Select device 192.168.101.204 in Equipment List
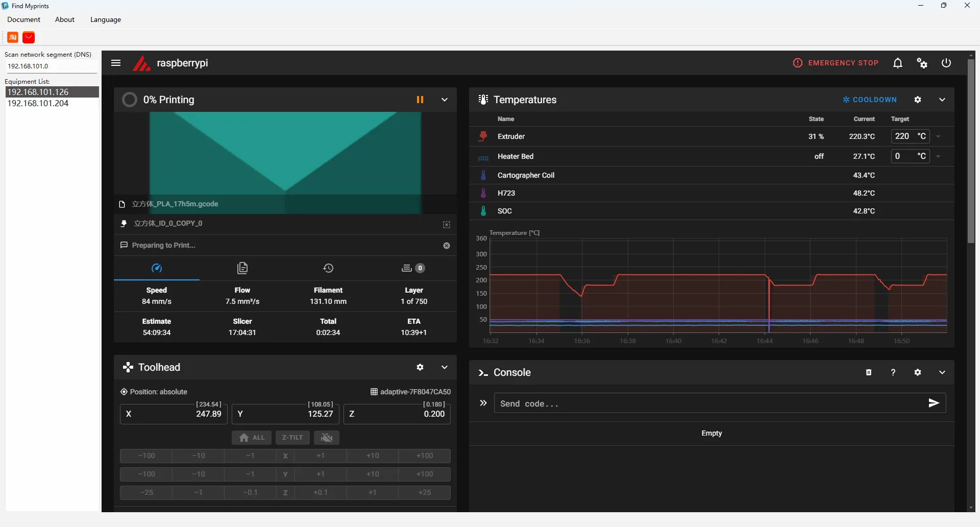980x527 pixels. tap(38, 103)
